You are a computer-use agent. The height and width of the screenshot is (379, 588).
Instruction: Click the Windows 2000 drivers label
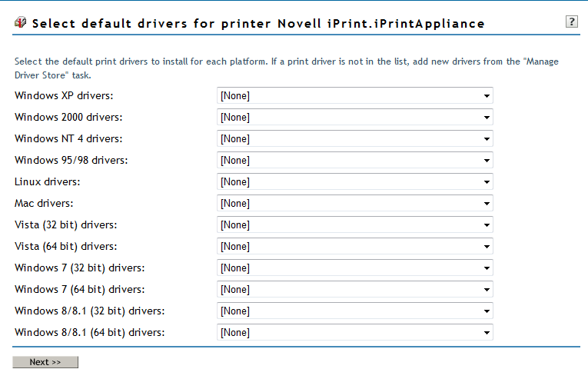click(68, 118)
